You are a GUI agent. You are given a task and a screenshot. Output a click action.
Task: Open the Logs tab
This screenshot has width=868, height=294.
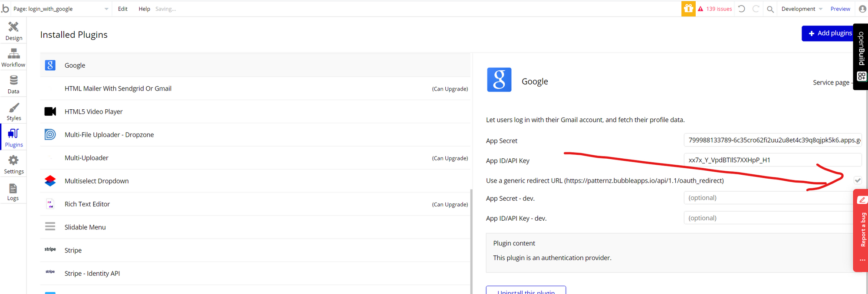(13, 192)
